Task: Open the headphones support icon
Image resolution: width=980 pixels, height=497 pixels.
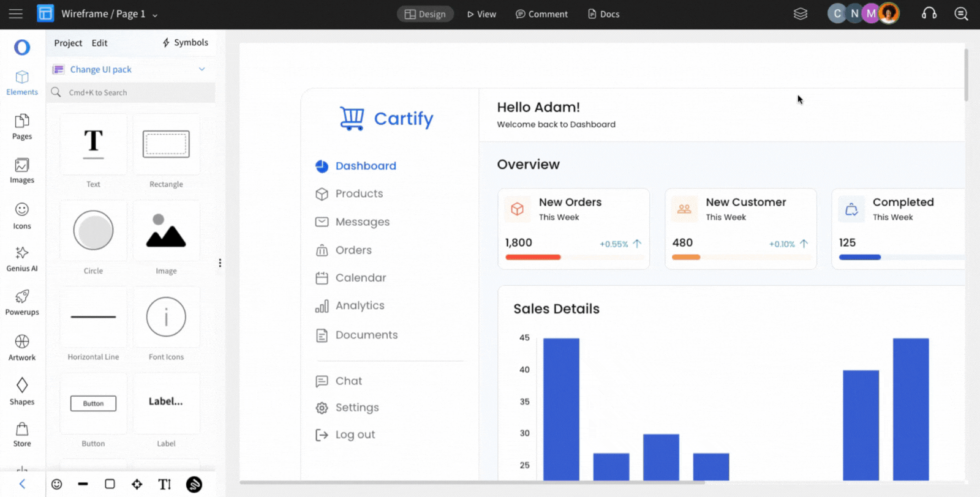Action: tap(929, 13)
